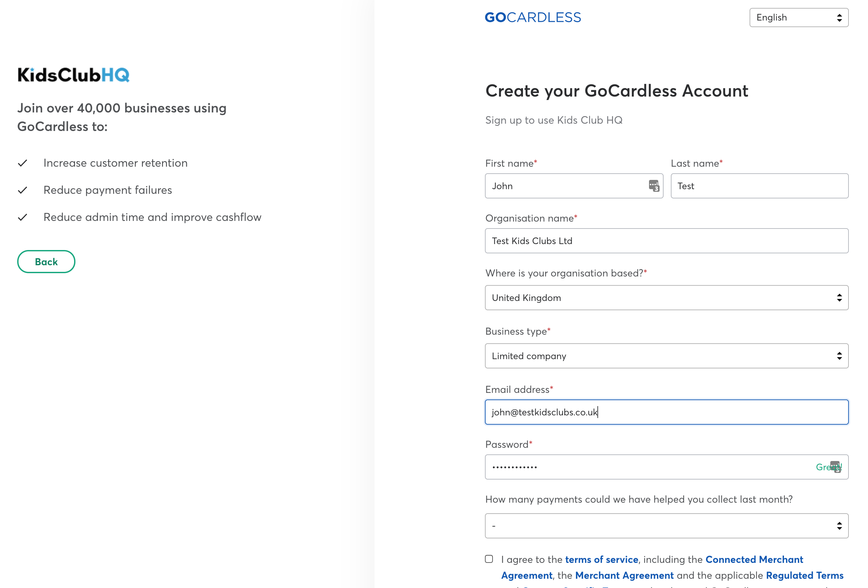Click the Last name field containing Test
This screenshot has height=588, width=868.
(x=760, y=186)
